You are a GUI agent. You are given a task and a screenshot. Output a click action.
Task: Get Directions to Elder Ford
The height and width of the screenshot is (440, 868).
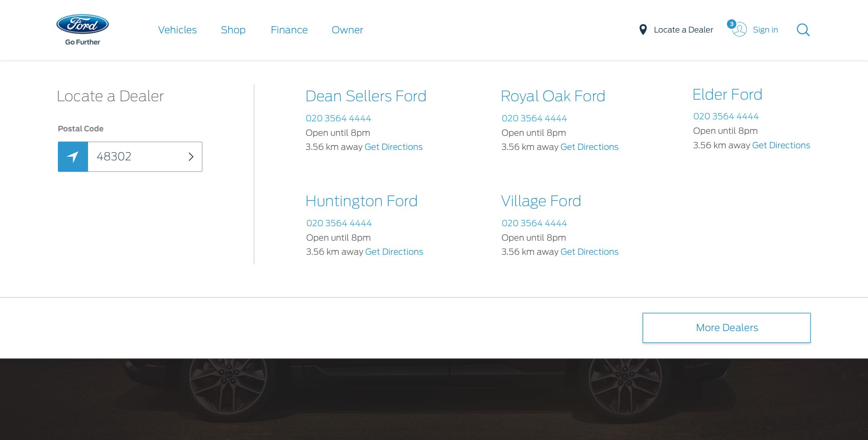coord(781,145)
